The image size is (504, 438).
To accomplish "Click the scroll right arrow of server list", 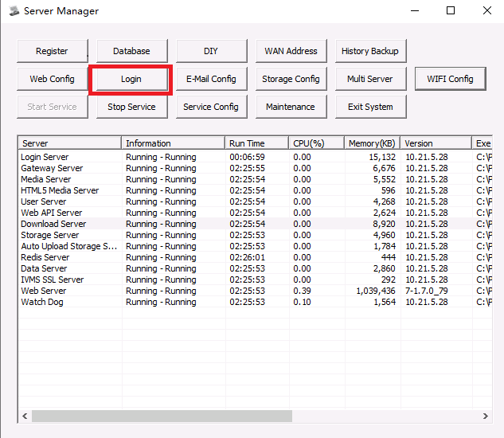I will 486,416.
